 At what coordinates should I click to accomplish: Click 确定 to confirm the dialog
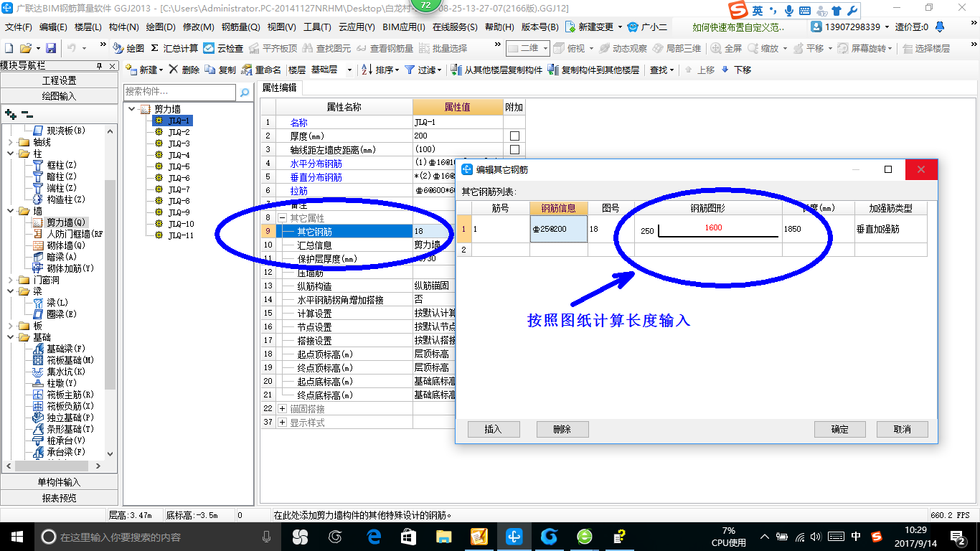[839, 429]
